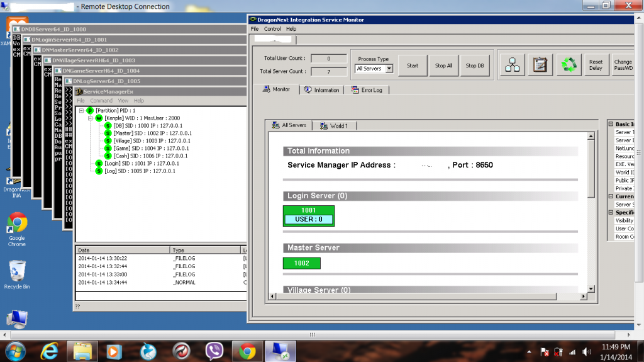The height and width of the screenshot is (362, 644).
Task: Click the Reset Delay button
Action: [x=596, y=65]
